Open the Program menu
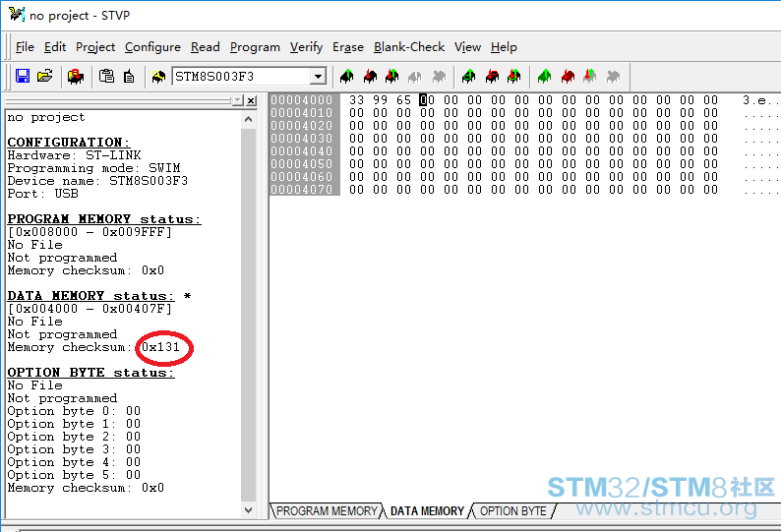The width and height of the screenshot is (781, 532). (255, 47)
